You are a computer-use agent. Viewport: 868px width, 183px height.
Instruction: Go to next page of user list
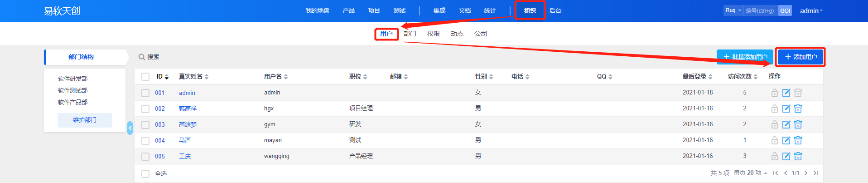[x=806, y=173]
